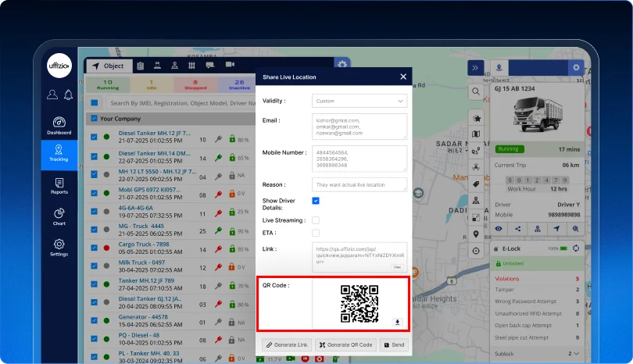Viewport: 633px width, 364px height.
Task: Open the Dashboard sidebar item
Action: 59,126
